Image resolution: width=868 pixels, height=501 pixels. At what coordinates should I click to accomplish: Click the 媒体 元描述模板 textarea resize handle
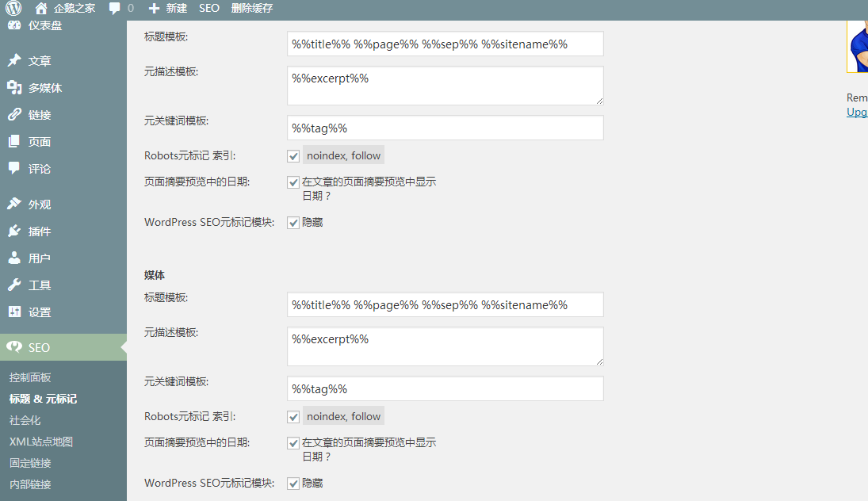pos(599,361)
